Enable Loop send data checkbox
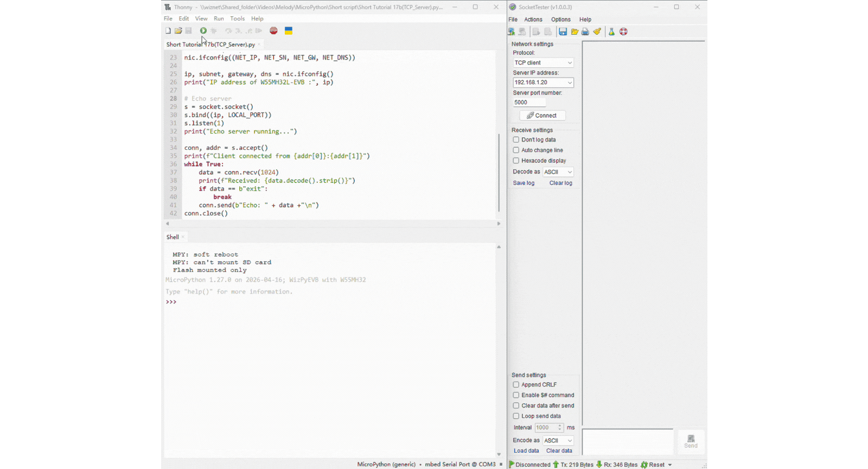This screenshot has width=868, height=469. tap(516, 416)
